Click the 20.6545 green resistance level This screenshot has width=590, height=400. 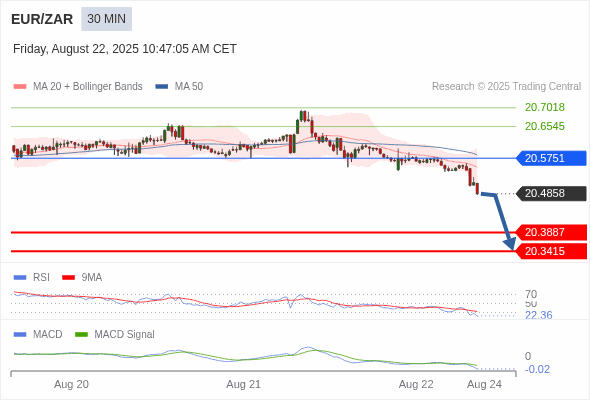click(544, 126)
